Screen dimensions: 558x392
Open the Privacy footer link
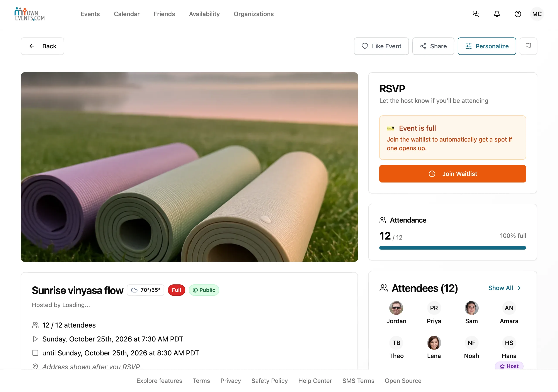231,381
